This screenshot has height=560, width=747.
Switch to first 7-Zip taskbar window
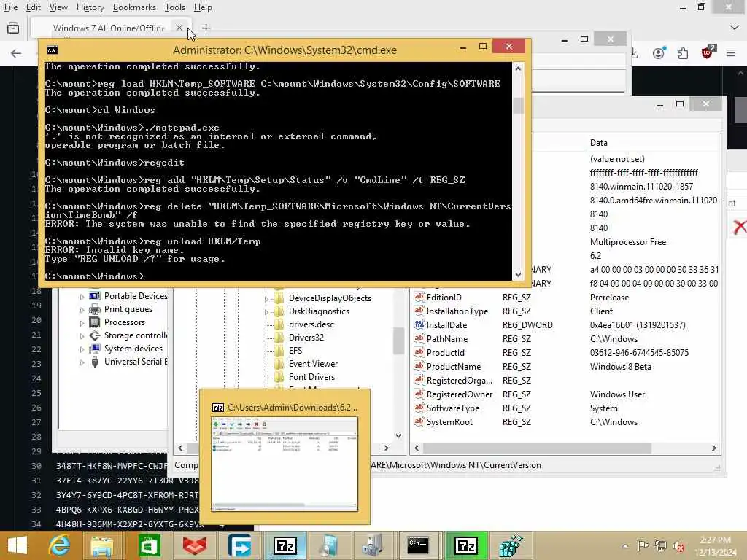[285, 545]
